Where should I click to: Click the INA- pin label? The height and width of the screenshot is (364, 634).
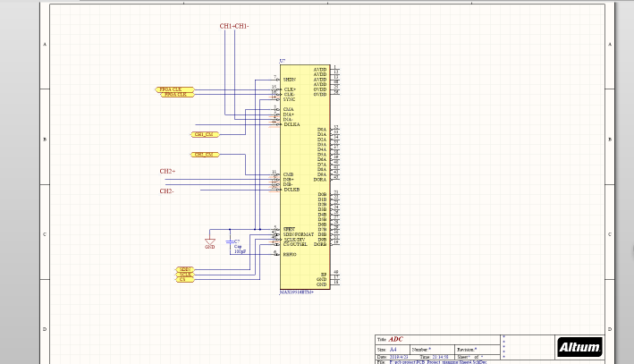pyautogui.click(x=288, y=119)
